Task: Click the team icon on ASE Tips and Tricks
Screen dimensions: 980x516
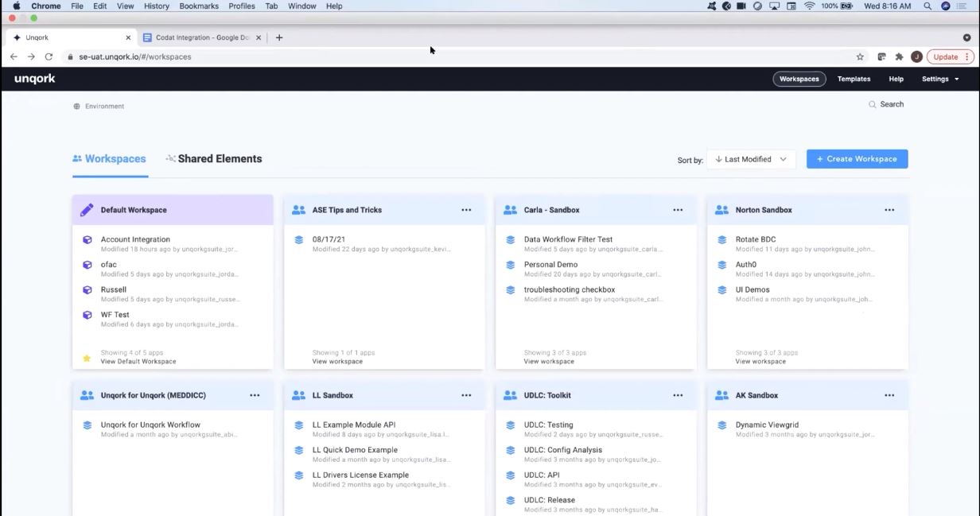Action: [x=298, y=209]
